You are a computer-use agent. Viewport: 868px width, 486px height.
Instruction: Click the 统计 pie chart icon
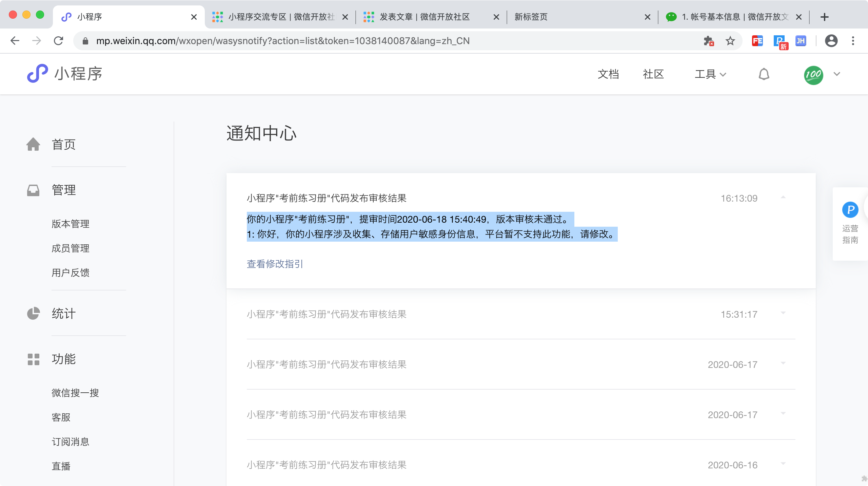(34, 313)
